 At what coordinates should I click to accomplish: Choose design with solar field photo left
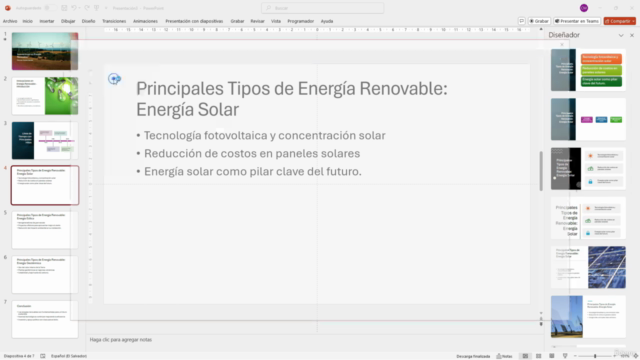coord(588,317)
